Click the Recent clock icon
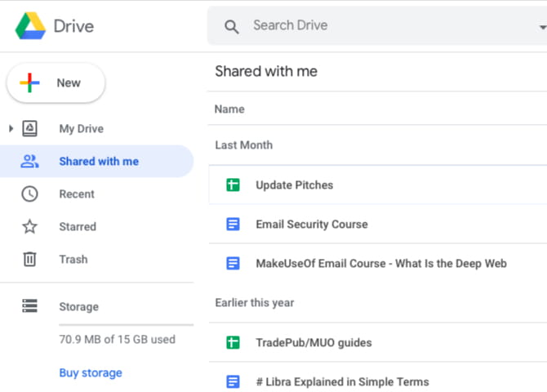The height and width of the screenshot is (392, 547). coord(29,194)
